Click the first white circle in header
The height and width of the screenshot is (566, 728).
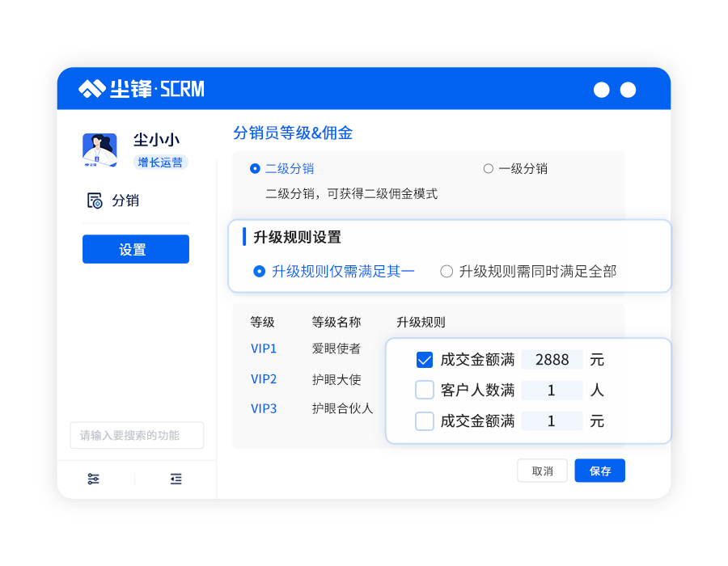[x=601, y=90]
